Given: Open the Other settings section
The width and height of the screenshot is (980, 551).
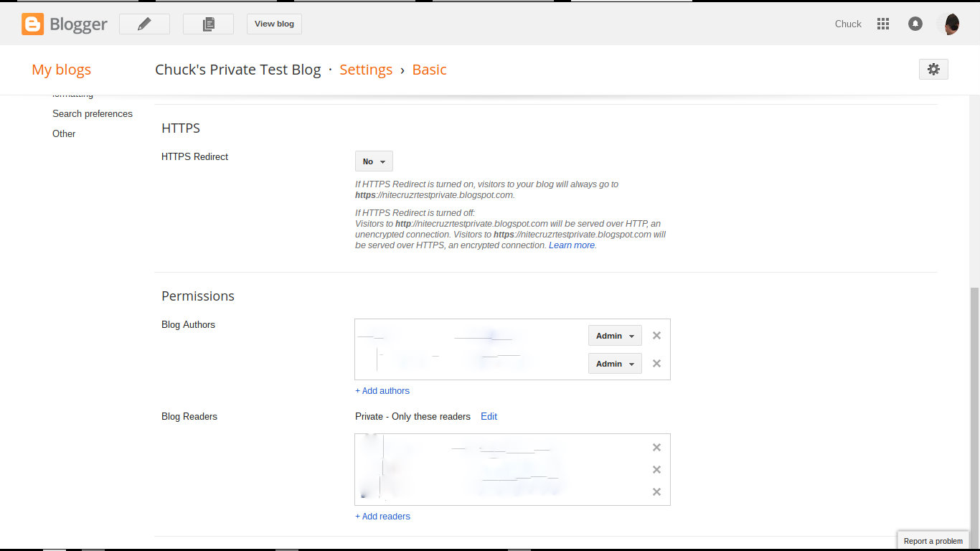Looking at the screenshot, I should click(x=63, y=133).
